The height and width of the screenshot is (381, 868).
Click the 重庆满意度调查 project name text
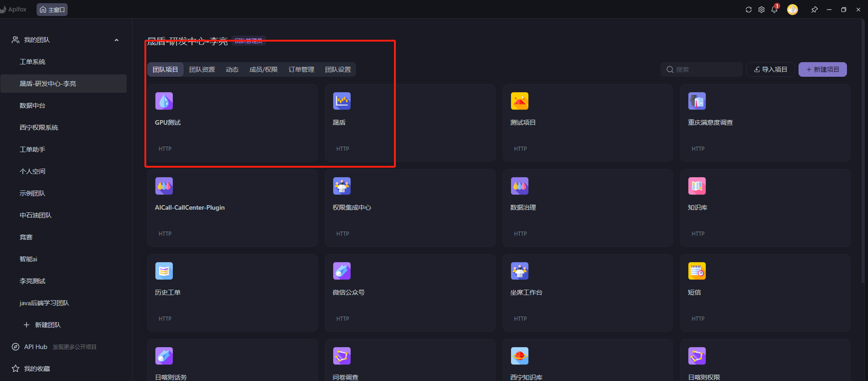click(710, 122)
